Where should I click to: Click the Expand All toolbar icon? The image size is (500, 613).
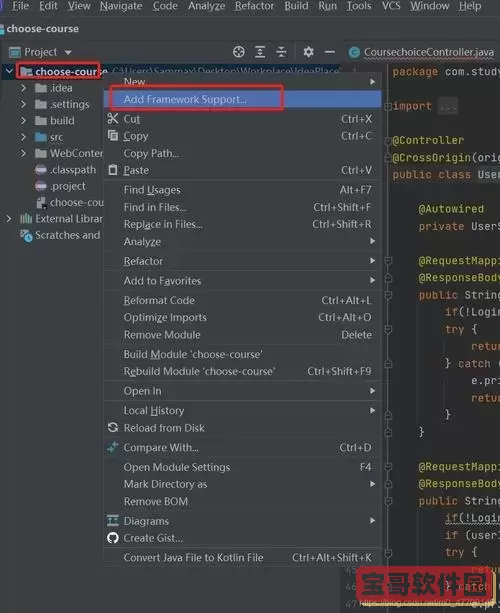click(260, 52)
